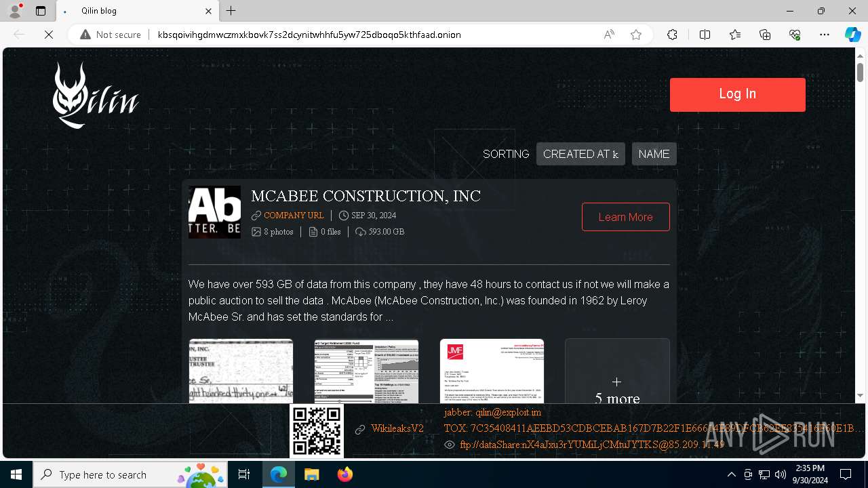Open Edge Settings and more menu
868x488 pixels.
pos(825,35)
